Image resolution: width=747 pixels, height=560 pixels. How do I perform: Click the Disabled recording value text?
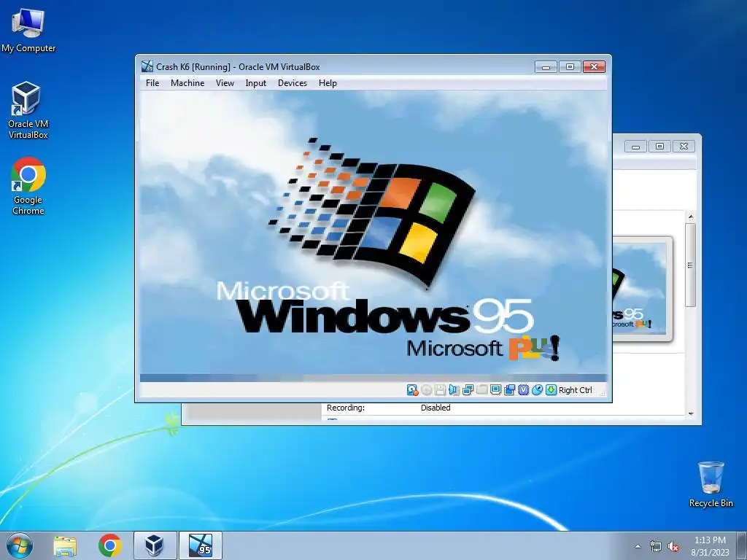pyautogui.click(x=436, y=408)
